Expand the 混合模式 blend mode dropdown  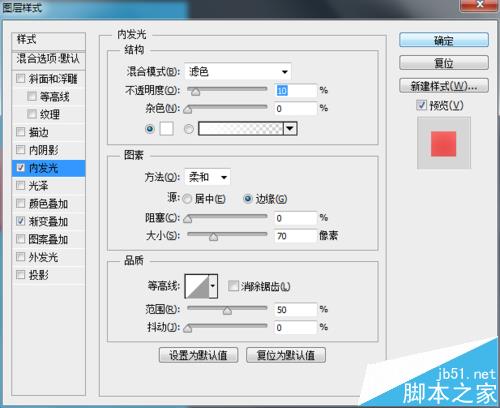tap(238, 71)
